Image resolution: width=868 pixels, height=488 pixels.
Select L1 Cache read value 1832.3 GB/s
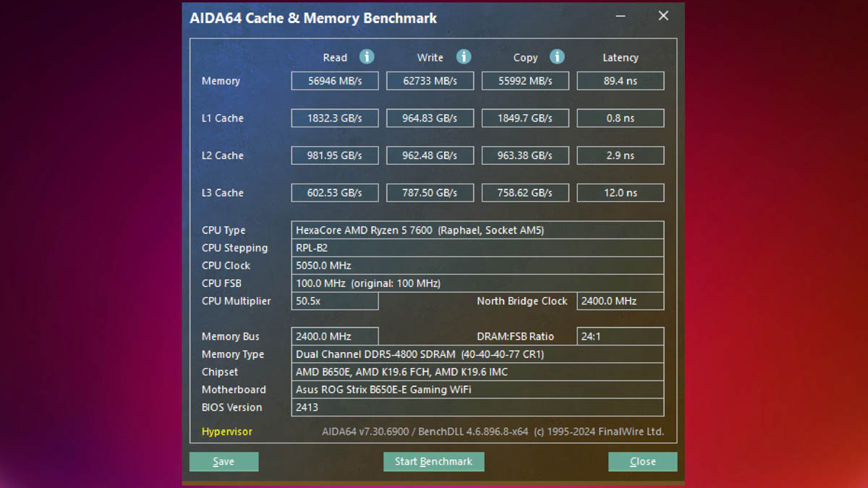coord(335,118)
